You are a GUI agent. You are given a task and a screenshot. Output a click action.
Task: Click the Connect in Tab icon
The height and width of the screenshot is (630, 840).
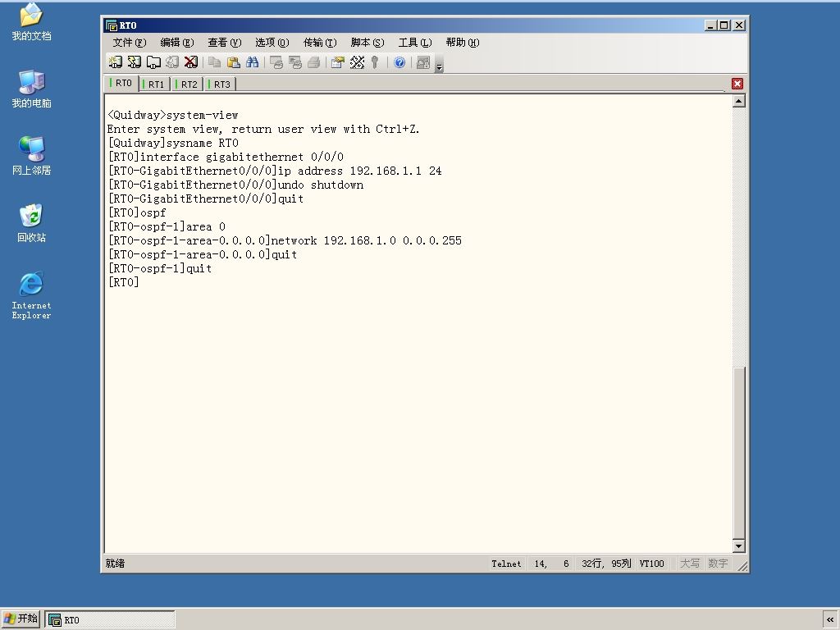[153, 62]
